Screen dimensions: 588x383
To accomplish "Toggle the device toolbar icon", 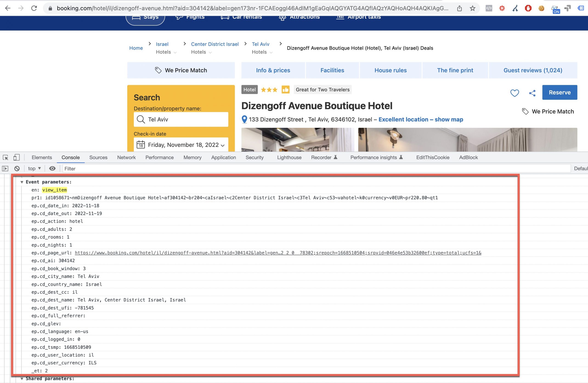I will [16, 157].
